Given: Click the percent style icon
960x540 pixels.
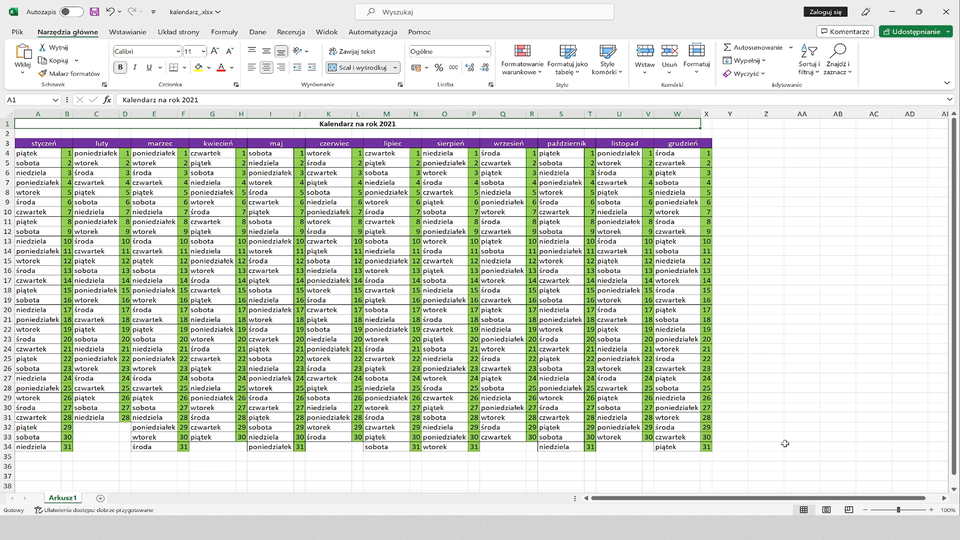Looking at the screenshot, I should pos(439,68).
